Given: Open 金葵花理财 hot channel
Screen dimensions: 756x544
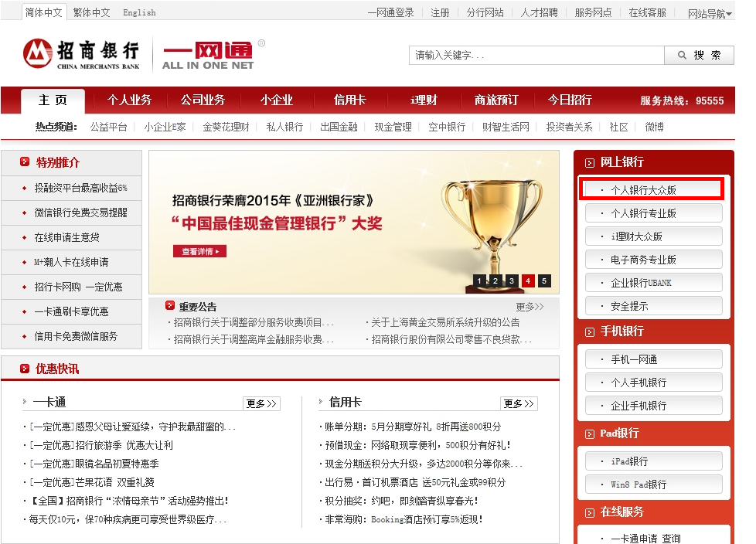Looking at the screenshot, I should pos(226,127).
